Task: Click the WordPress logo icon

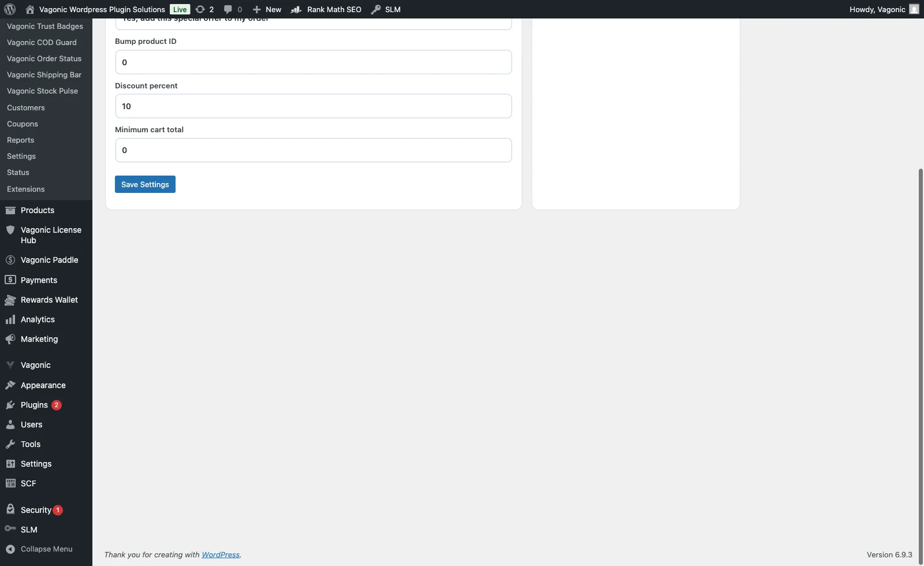Action: coord(10,9)
